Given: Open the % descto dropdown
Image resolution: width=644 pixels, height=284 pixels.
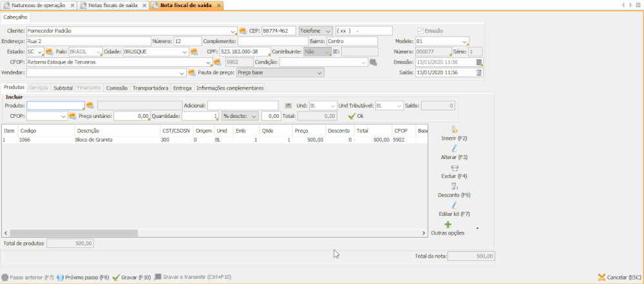Looking at the screenshot, I should (x=254, y=117).
